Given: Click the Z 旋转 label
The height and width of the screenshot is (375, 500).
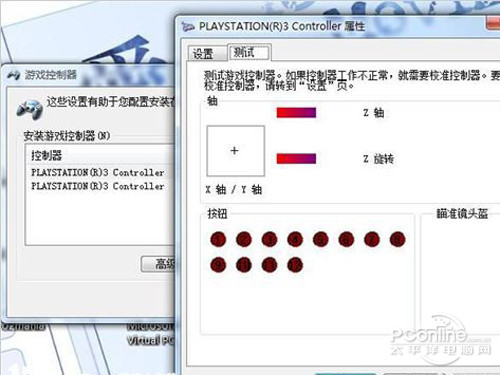Looking at the screenshot, I should click(x=379, y=159).
